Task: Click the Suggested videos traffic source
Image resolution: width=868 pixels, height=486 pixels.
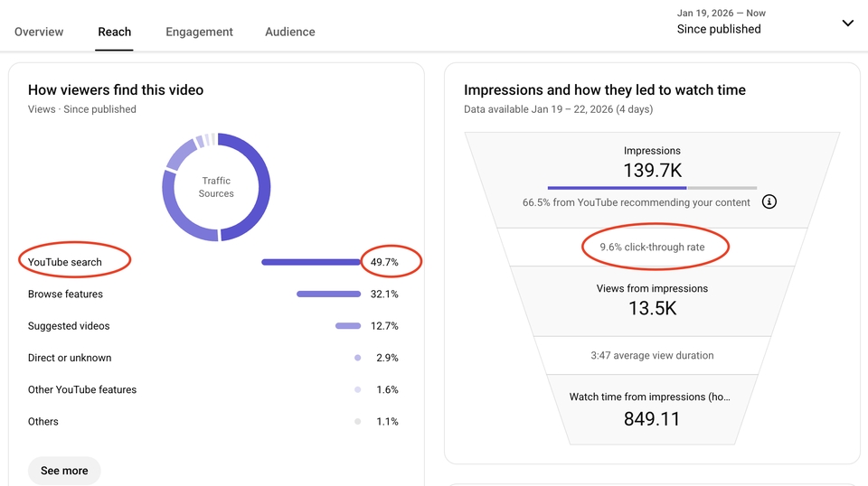Action: [69, 326]
